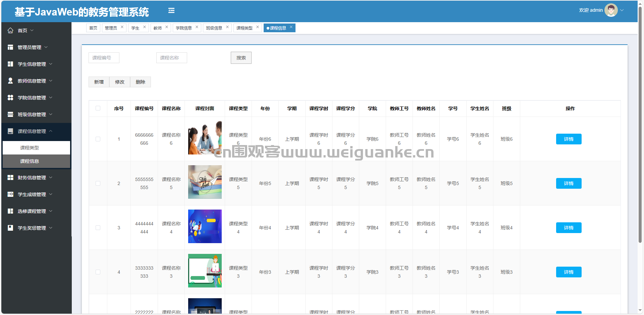Click the home icon in sidebar

tap(10, 31)
